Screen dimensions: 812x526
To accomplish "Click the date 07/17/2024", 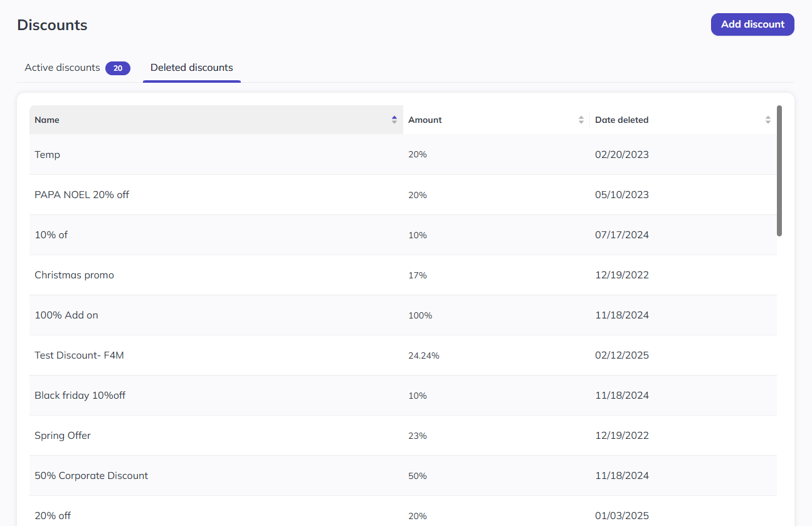I will tap(622, 235).
